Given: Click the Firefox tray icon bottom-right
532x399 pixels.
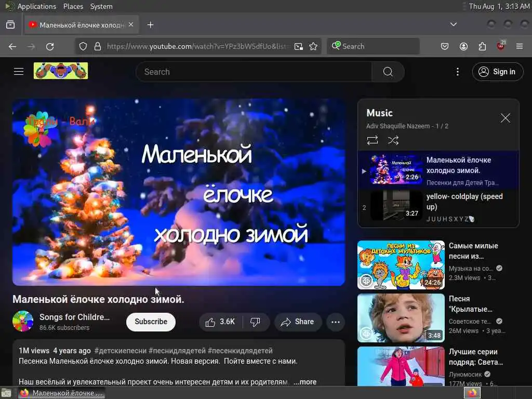Looking at the screenshot, I should [x=472, y=393].
